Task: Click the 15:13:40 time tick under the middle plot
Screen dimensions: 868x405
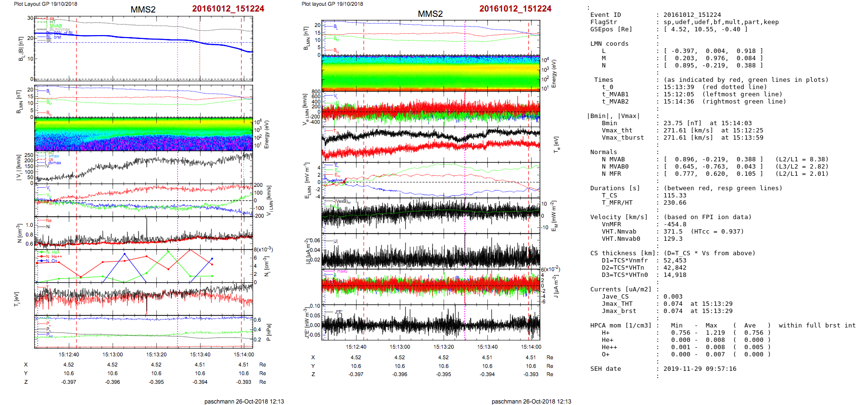Action: [487, 347]
